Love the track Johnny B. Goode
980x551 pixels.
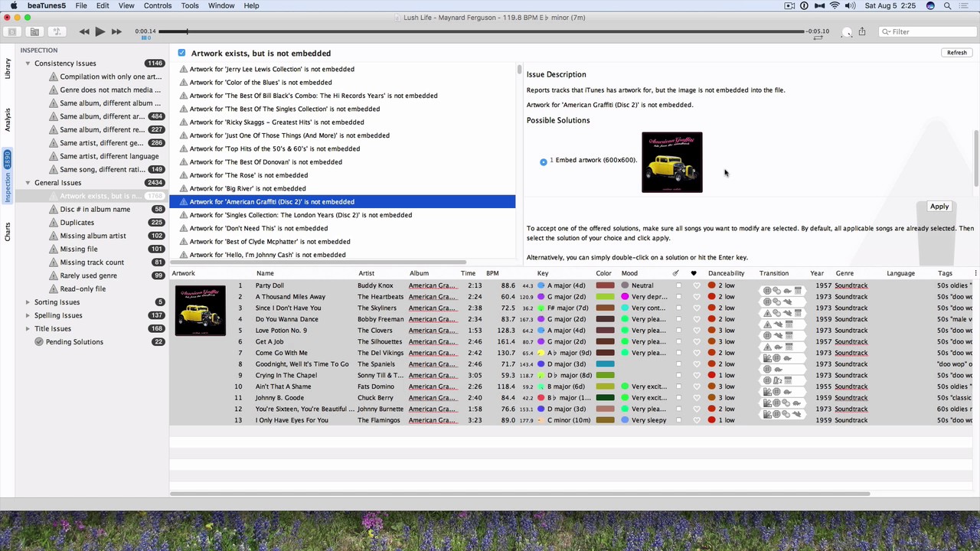(x=696, y=398)
